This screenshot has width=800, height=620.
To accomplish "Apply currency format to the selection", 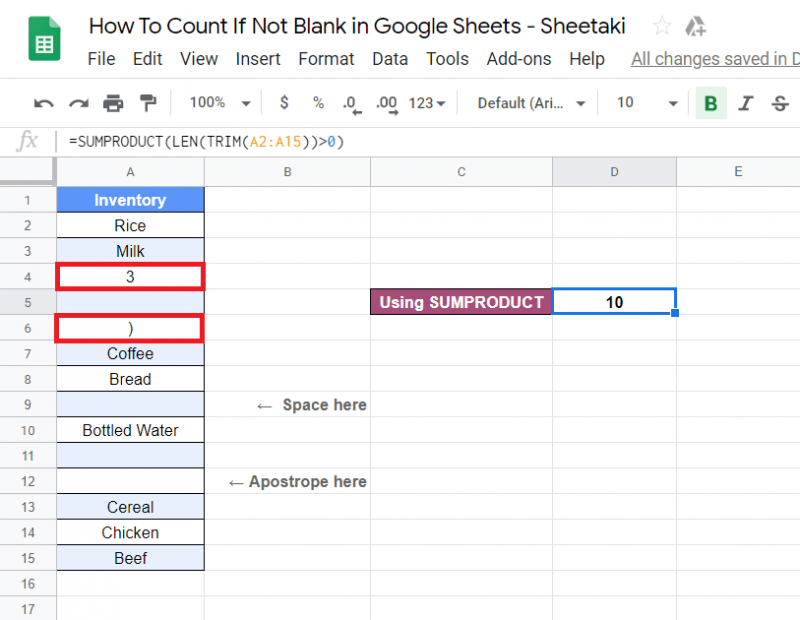I will (x=284, y=103).
